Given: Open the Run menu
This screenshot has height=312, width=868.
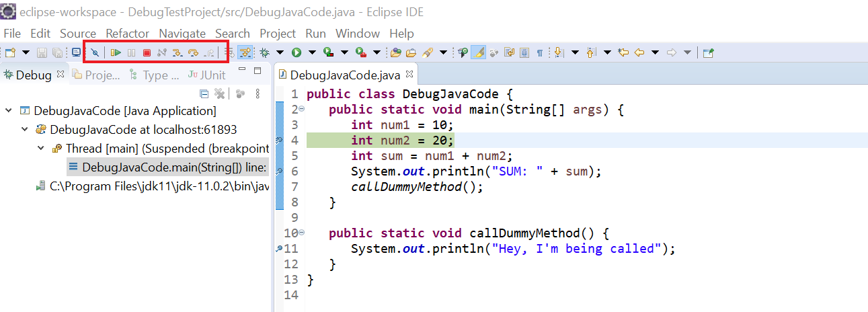Looking at the screenshot, I should click(x=316, y=33).
